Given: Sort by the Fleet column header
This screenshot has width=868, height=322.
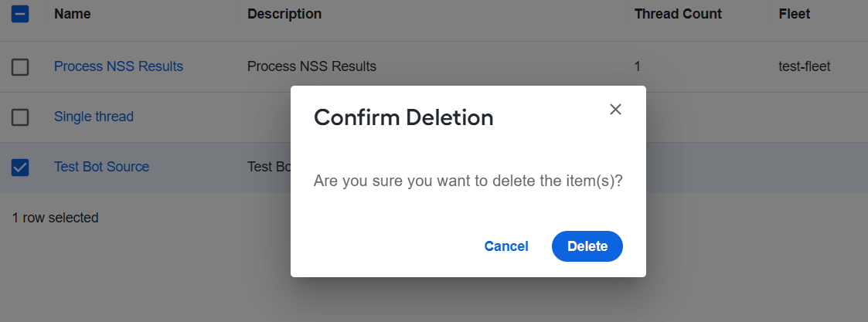Looking at the screenshot, I should click(795, 14).
